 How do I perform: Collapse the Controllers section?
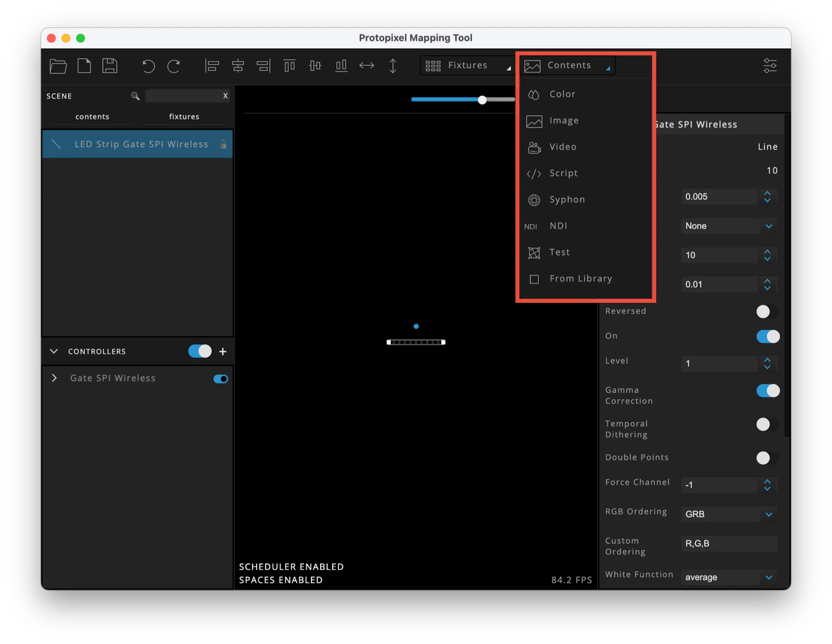tap(54, 351)
